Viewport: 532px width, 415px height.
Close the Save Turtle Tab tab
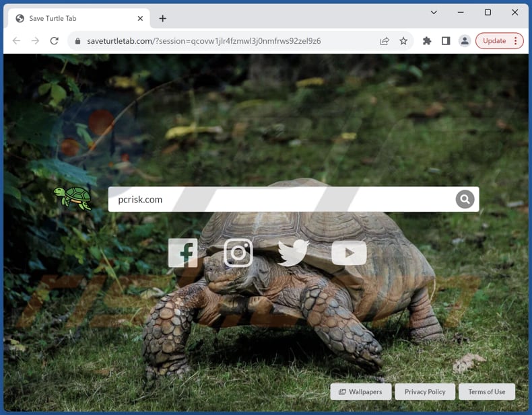140,18
